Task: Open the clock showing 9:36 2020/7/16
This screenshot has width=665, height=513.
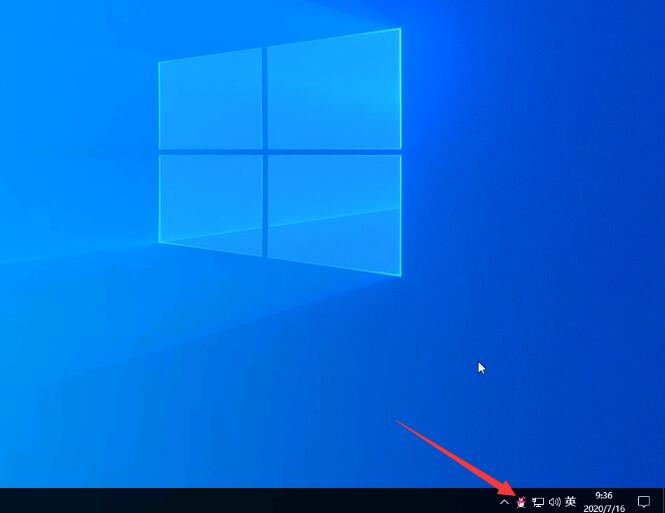Action: (x=604, y=502)
